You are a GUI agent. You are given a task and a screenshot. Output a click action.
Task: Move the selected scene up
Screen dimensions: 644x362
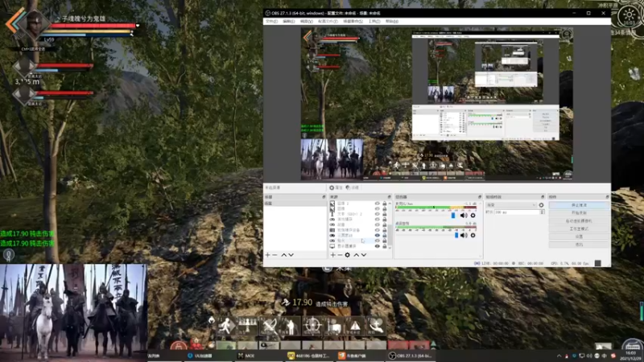[284, 255]
